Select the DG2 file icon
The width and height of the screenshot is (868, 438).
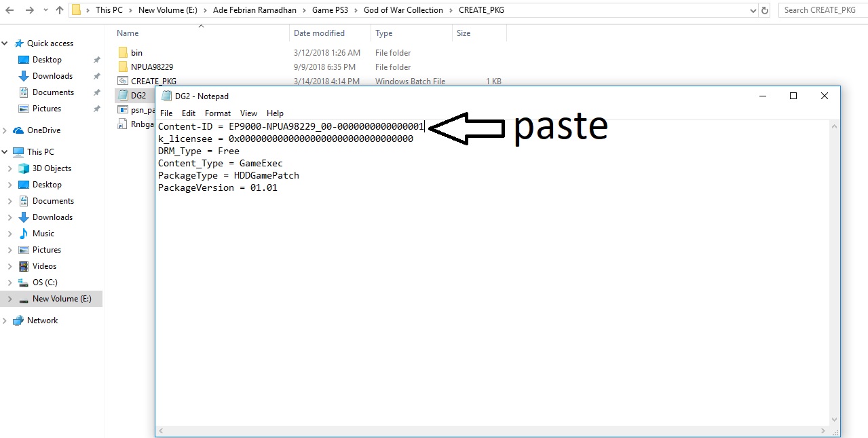[x=123, y=95]
